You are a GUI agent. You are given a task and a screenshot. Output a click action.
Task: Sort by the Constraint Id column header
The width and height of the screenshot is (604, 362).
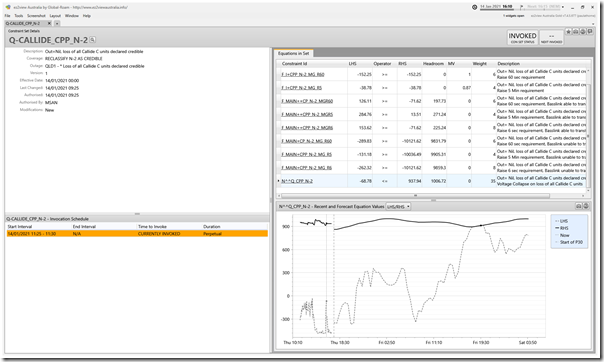click(x=294, y=64)
